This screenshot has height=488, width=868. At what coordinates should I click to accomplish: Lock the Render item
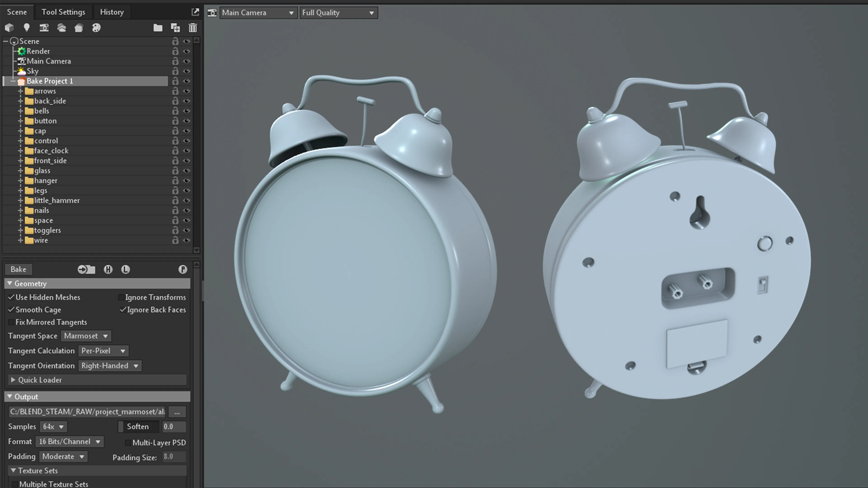tap(175, 51)
